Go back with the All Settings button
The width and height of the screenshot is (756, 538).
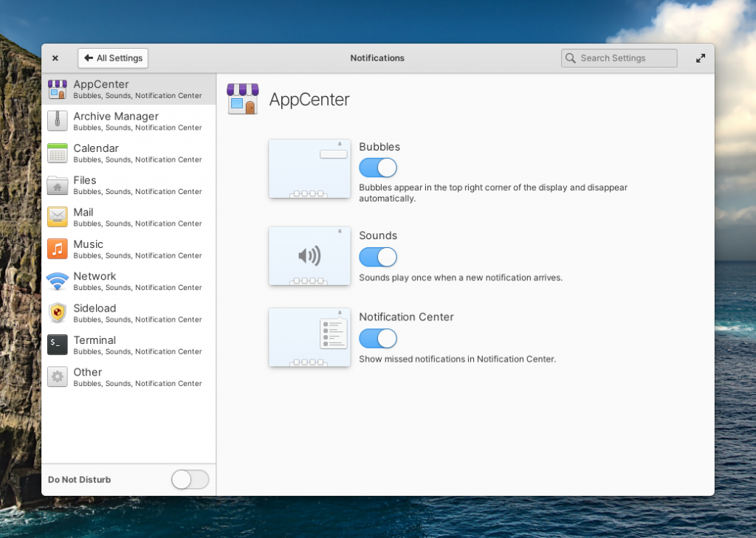(112, 58)
